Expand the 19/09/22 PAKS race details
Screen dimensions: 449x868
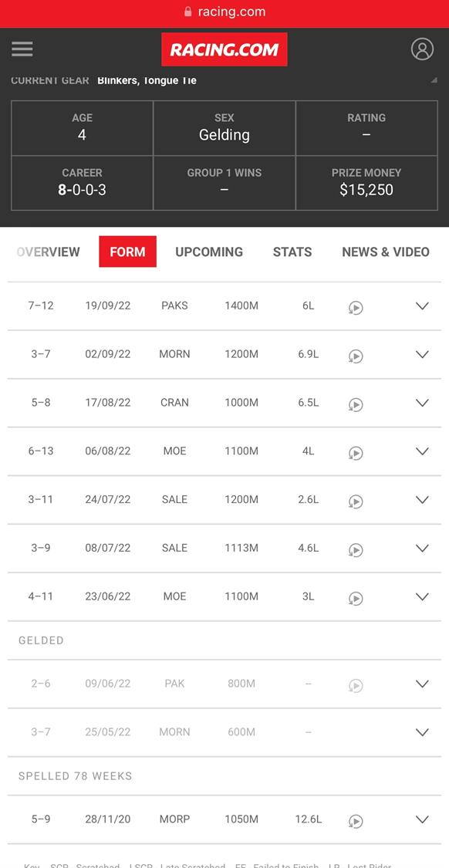422,306
